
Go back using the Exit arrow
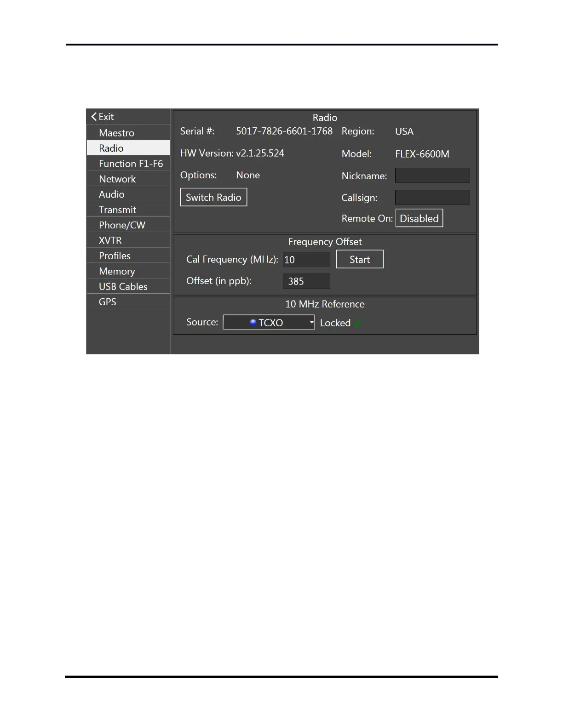102,117
